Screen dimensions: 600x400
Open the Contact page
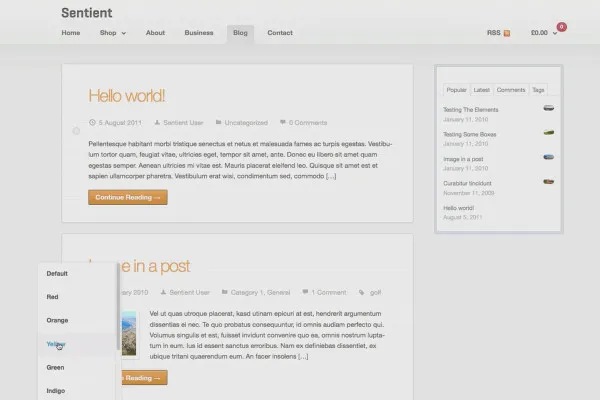280,33
